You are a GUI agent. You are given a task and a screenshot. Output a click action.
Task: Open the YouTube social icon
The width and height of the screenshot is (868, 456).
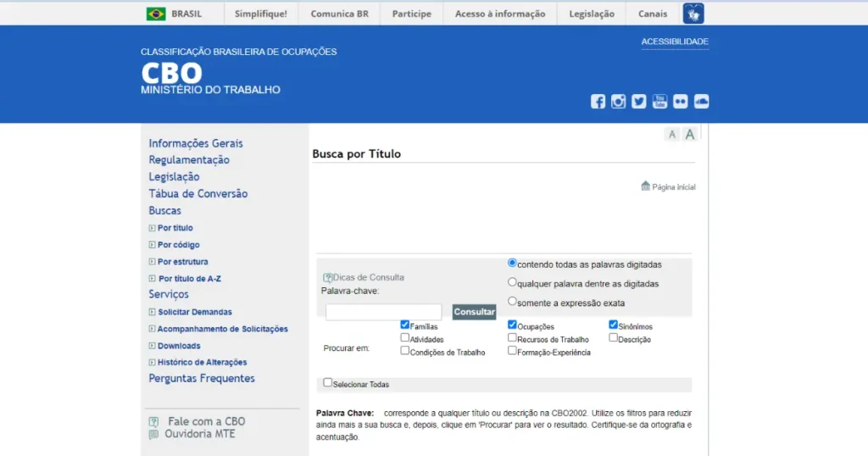(x=659, y=101)
